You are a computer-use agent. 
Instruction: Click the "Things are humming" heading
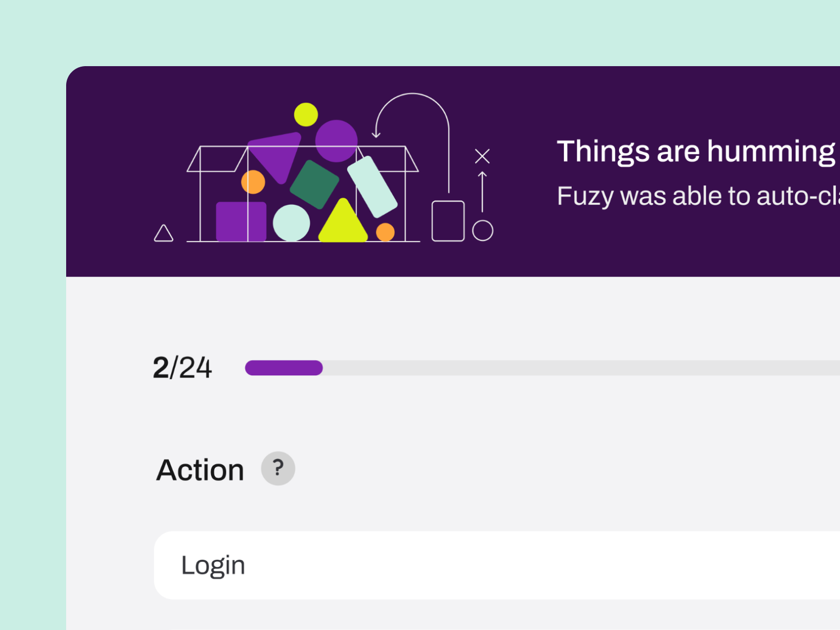pyautogui.click(x=696, y=151)
